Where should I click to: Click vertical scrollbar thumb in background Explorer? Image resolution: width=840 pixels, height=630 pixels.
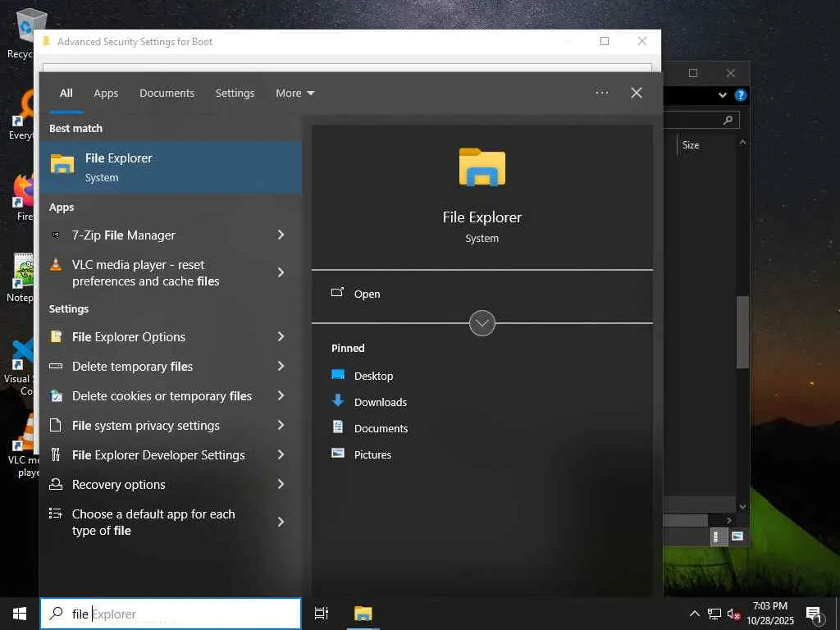click(742, 332)
